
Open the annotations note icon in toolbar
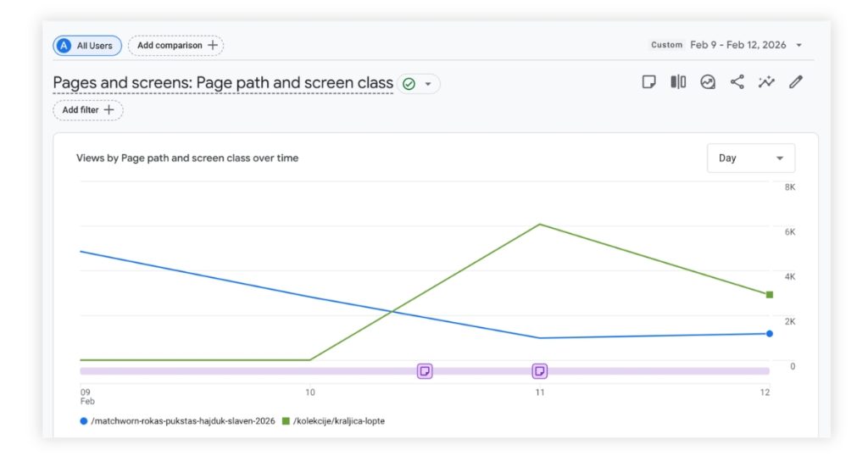[649, 82]
